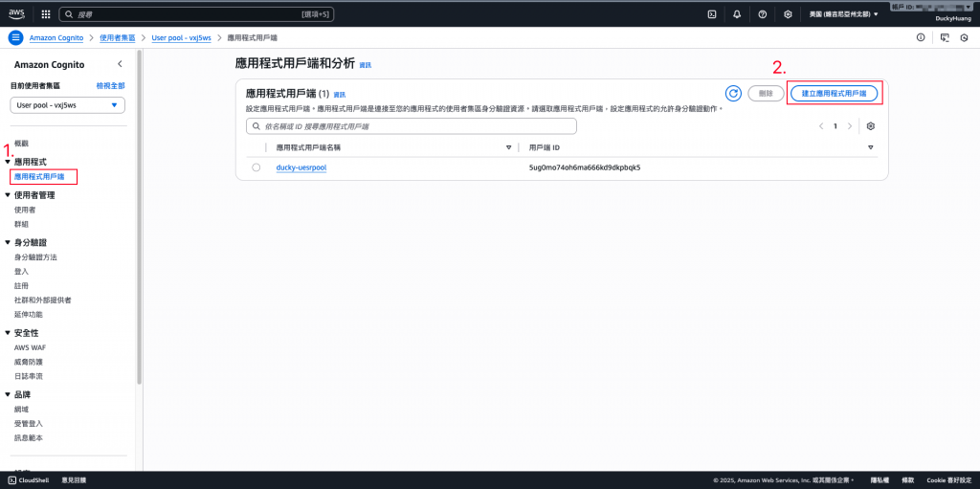Focus the app client search field
Screen dimensions: 980x489
click(412, 125)
